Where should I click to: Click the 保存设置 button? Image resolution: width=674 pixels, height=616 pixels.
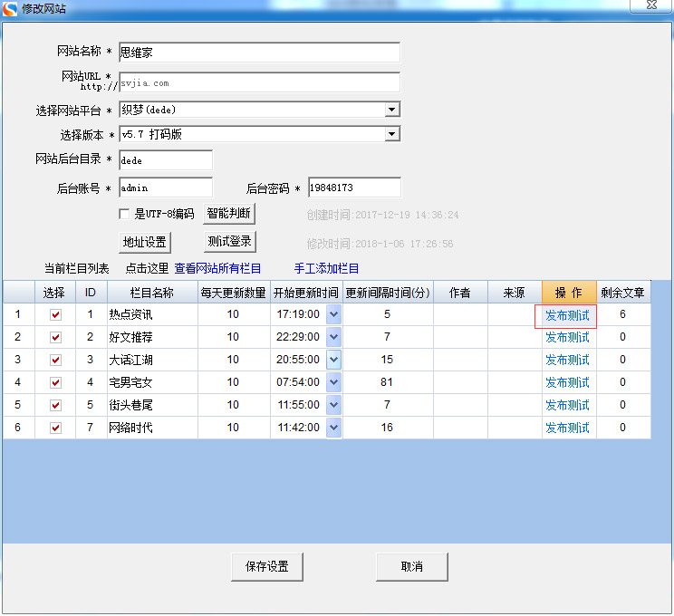pos(267,566)
